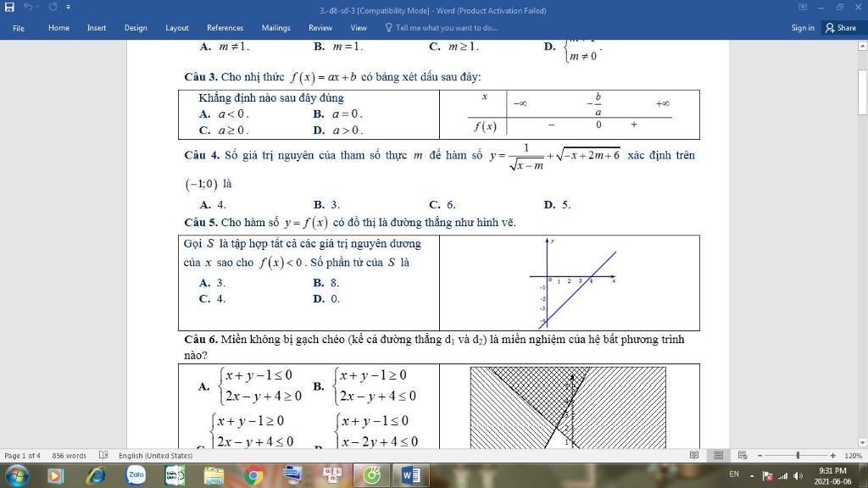Open the Coc Coc browser taskbar icon

click(371, 475)
